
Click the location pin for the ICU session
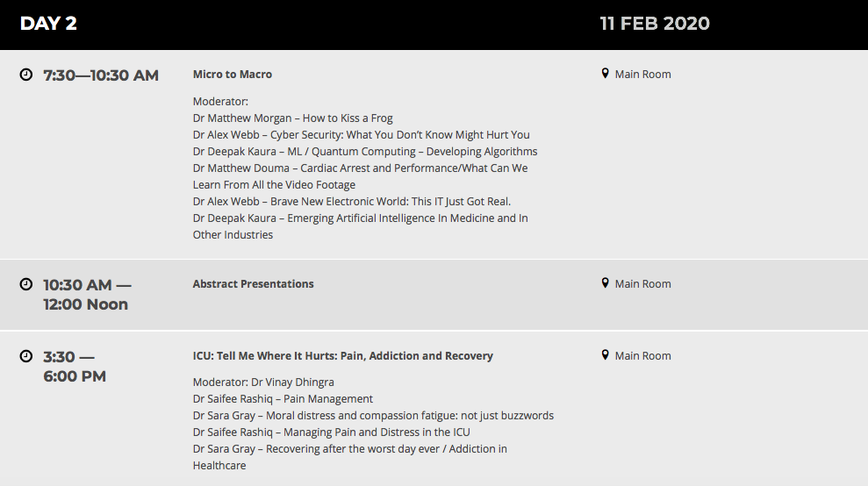pyautogui.click(x=605, y=355)
